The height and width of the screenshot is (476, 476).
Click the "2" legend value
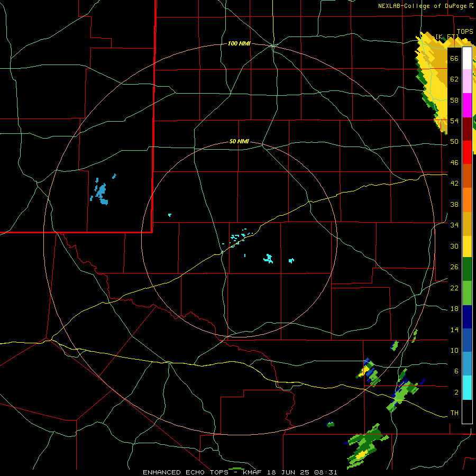(x=456, y=392)
